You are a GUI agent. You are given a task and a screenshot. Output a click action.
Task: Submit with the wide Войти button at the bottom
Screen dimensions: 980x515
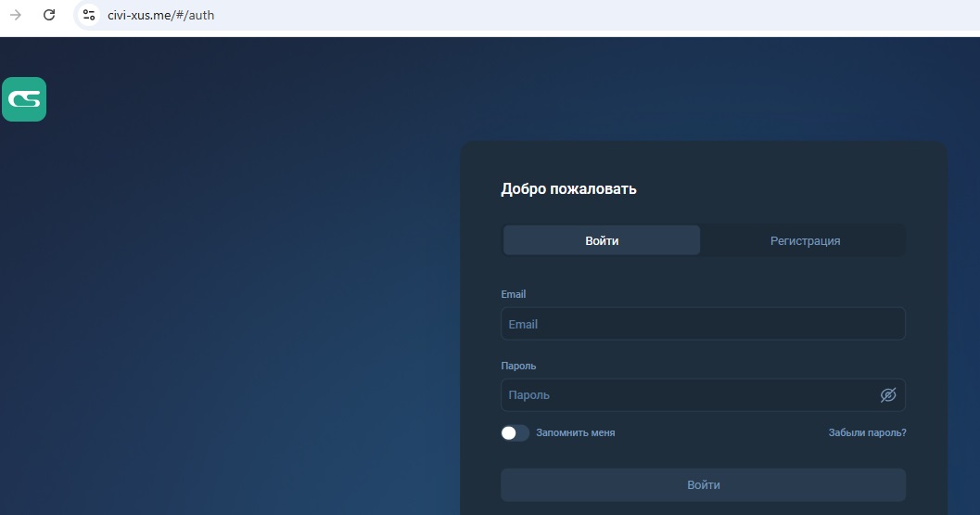[x=703, y=485]
